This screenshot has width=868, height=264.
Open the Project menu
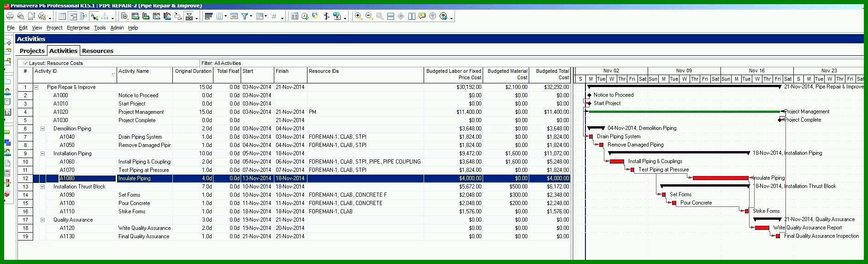point(54,28)
